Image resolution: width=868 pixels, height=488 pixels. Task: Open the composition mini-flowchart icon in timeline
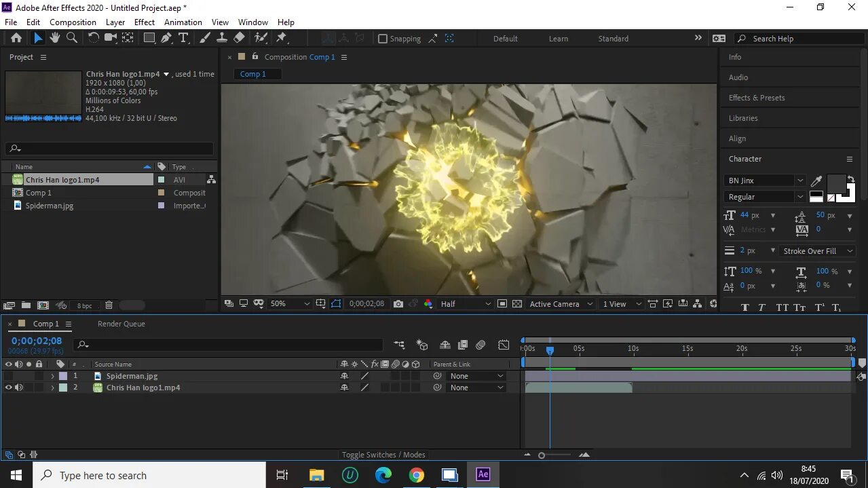click(399, 345)
